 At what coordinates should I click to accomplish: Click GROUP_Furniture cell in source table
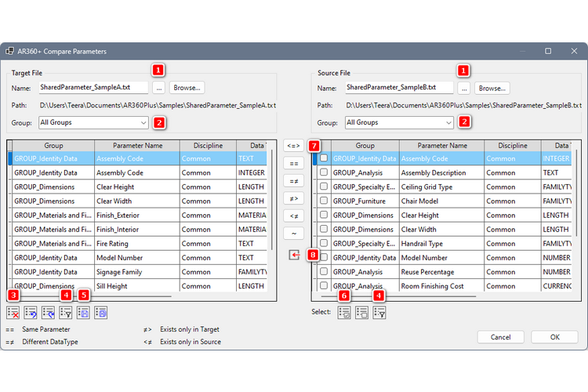[365, 201]
